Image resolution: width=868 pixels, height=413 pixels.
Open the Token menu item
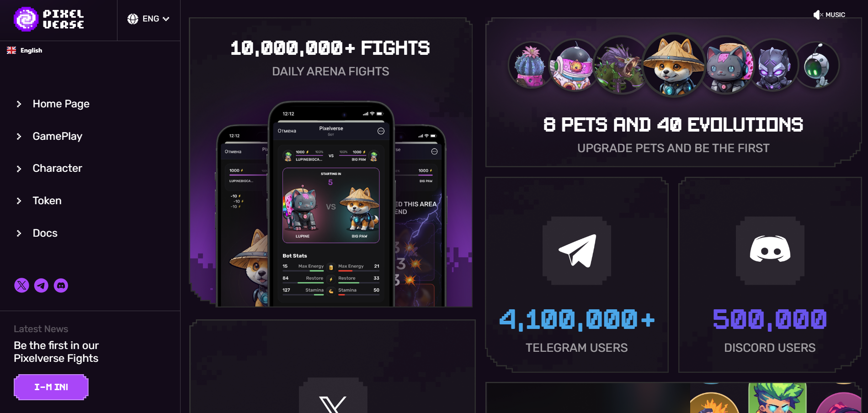tap(47, 201)
